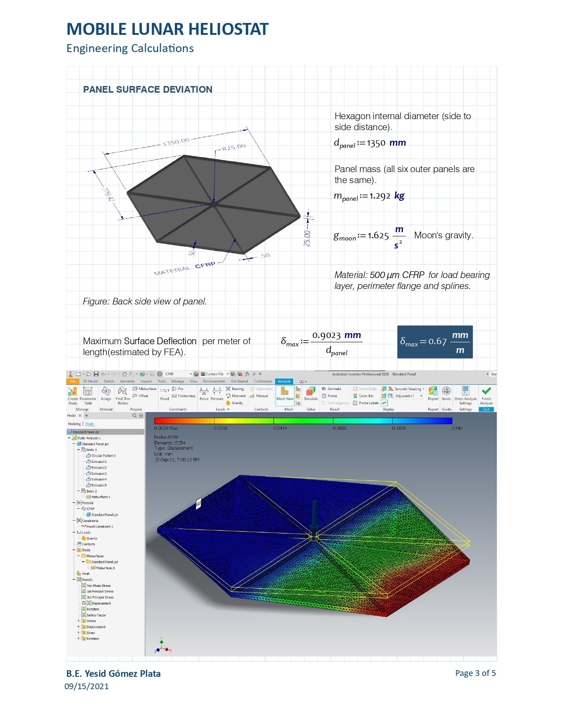The width and height of the screenshot is (563, 728).
Task: Click the Home icon in quick access
Action: (125, 374)
